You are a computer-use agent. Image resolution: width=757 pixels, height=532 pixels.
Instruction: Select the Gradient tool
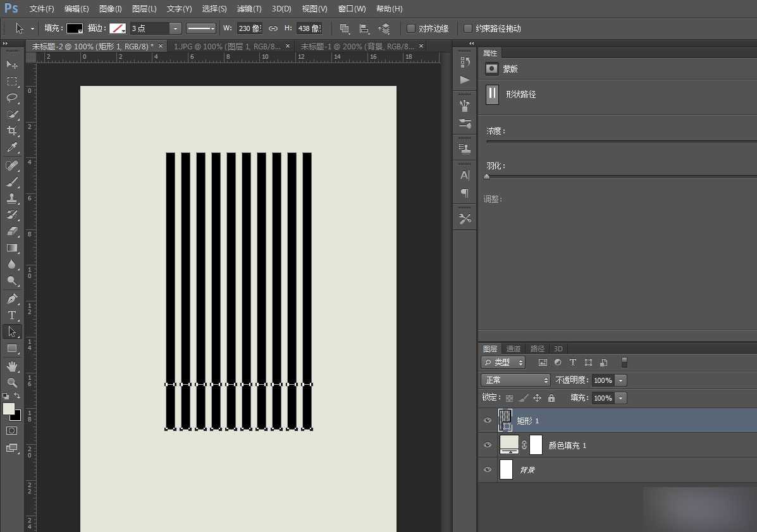tap(12, 248)
